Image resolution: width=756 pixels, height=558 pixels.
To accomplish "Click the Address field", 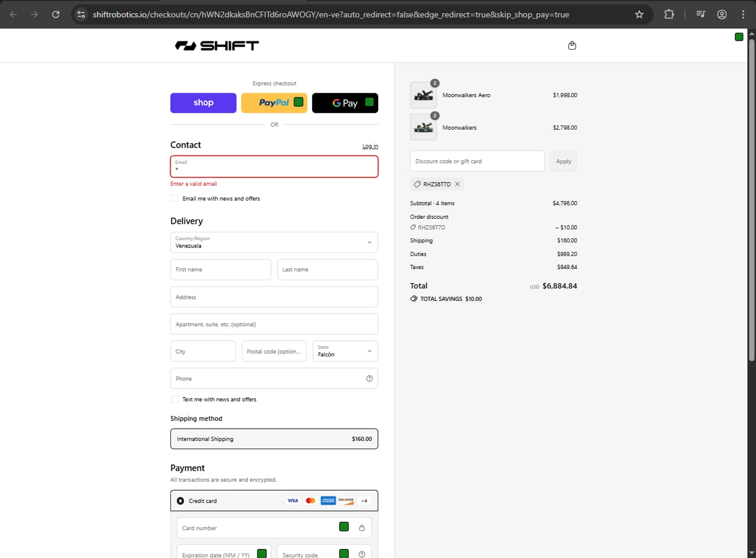I will [x=274, y=297].
